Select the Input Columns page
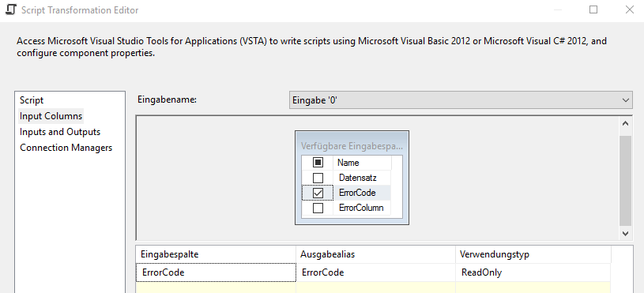The height and width of the screenshot is (293, 644). (51, 116)
